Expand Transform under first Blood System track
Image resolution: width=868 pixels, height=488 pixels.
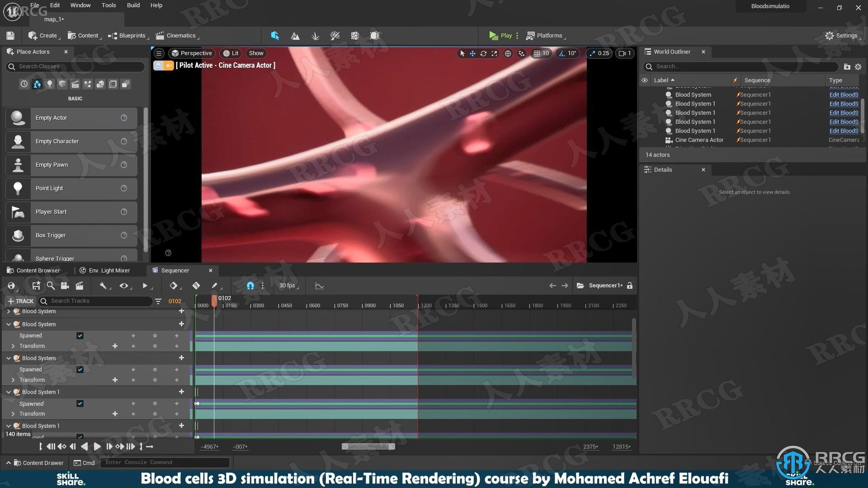click(x=13, y=346)
